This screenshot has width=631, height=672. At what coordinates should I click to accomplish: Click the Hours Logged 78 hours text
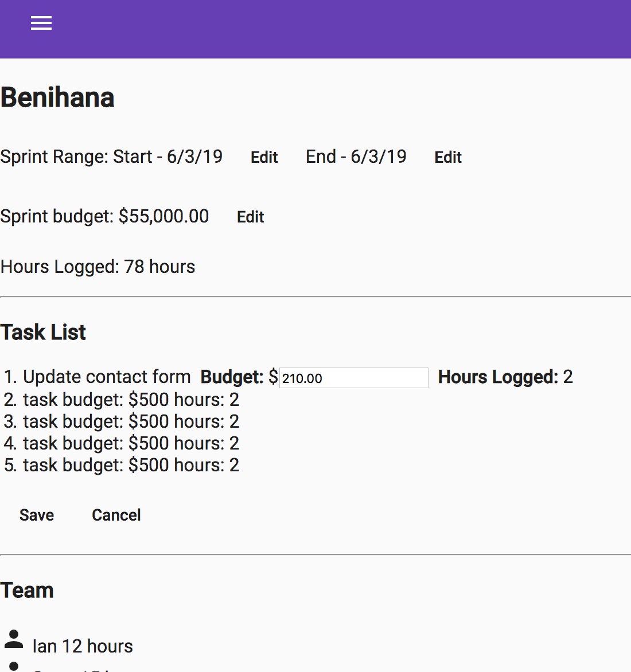(98, 267)
